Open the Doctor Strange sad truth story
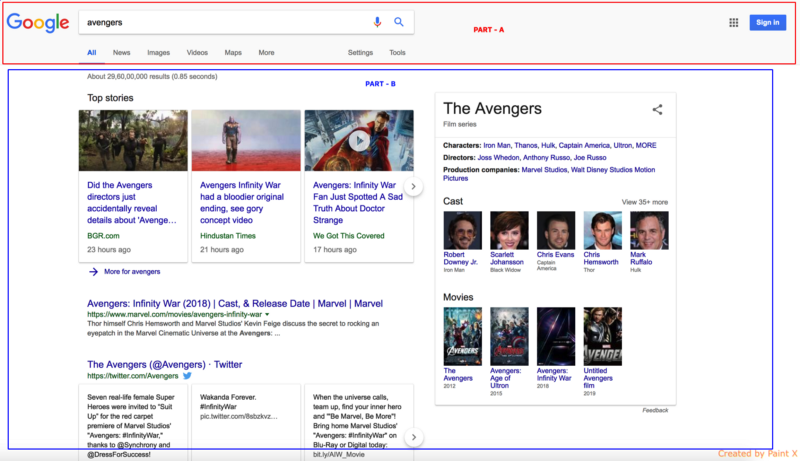 [x=358, y=202]
